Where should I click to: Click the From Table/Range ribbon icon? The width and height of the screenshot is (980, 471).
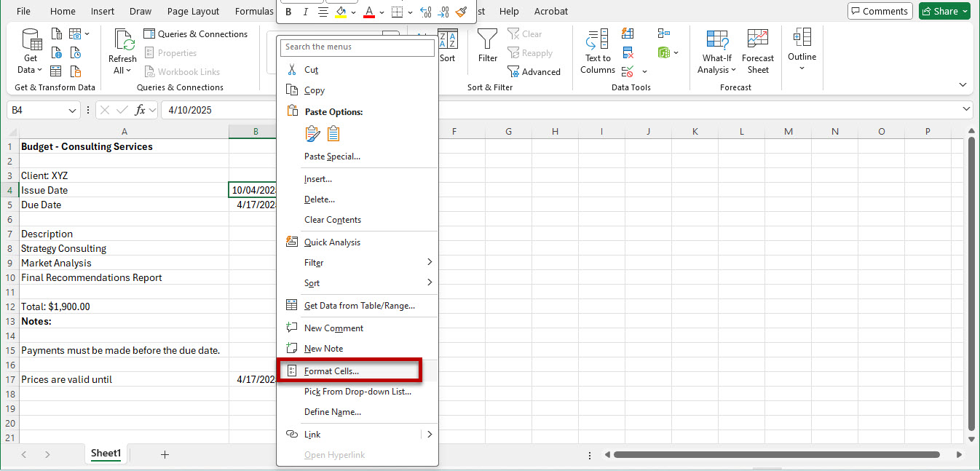tap(57, 71)
